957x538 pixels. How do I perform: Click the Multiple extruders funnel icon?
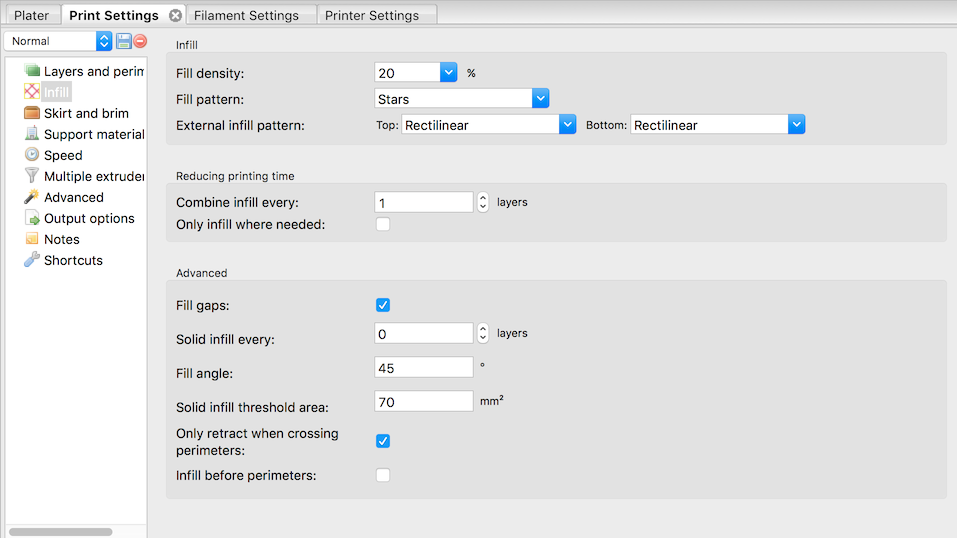pyautogui.click(x=32, y=176)
